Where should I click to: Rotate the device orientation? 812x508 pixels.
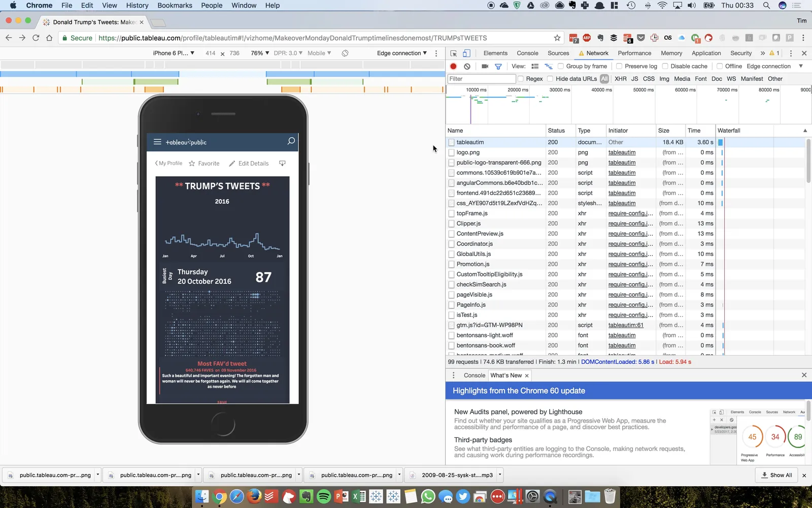pyautogui.click(x=345, y=53)
